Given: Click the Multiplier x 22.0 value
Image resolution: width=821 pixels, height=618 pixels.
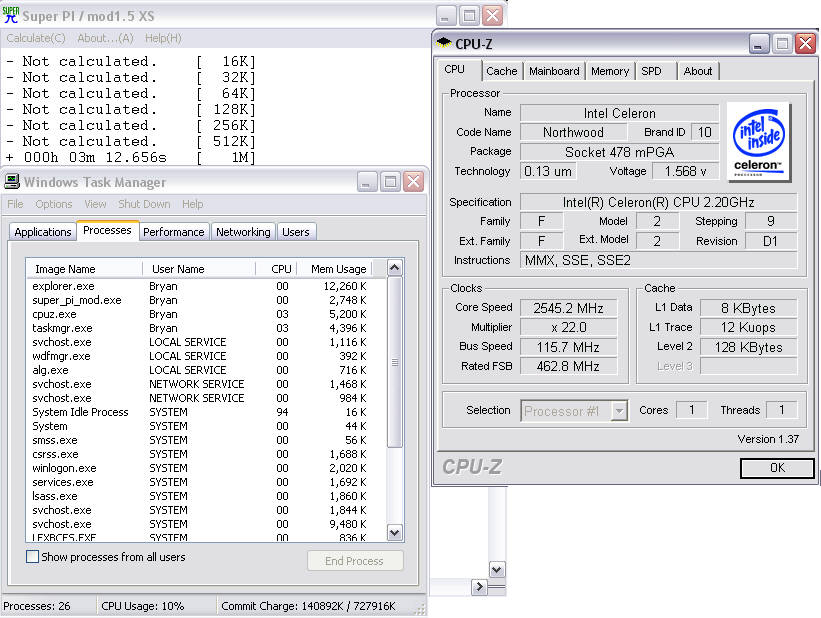Looking at the screenshot, I should [568, 327].
